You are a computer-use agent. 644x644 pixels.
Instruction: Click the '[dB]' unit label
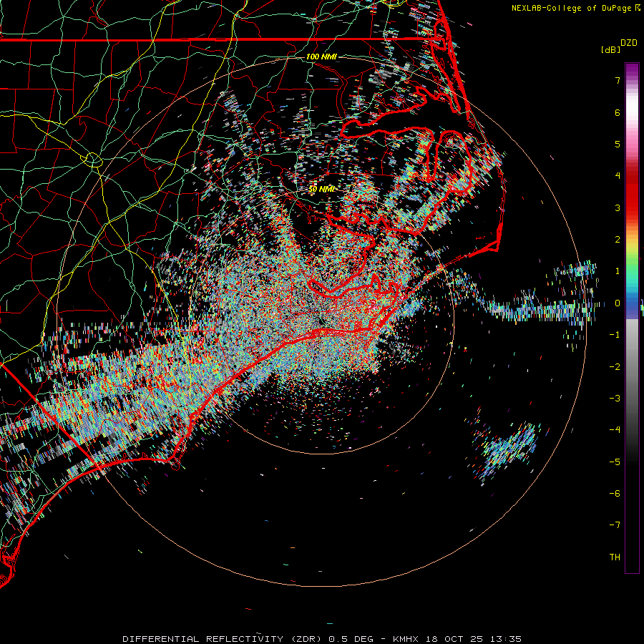click(611, 49)
